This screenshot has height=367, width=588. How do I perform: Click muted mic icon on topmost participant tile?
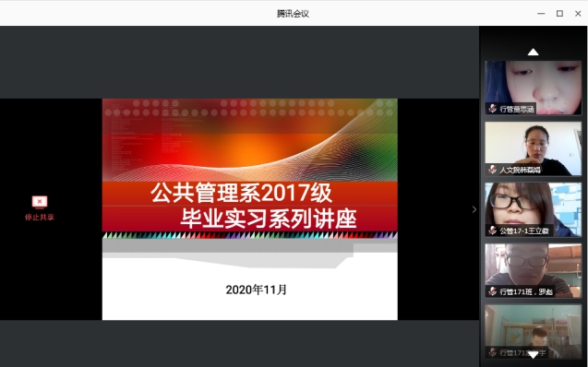coord(492,109)
